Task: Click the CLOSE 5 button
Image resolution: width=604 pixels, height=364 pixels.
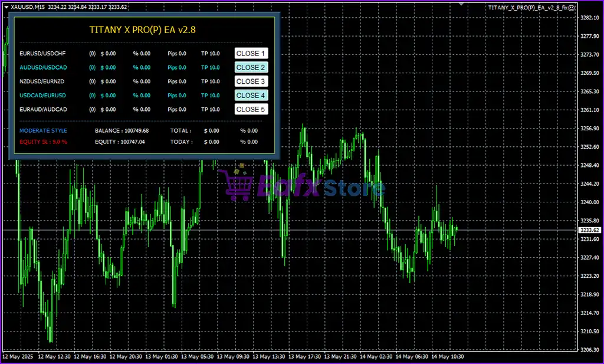Action: (251, 109)
